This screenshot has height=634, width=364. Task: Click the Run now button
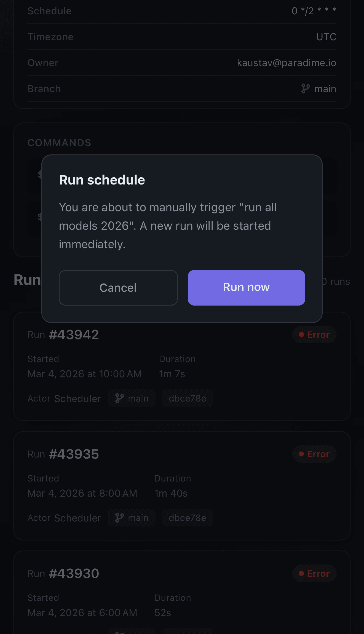pos(246,288)
